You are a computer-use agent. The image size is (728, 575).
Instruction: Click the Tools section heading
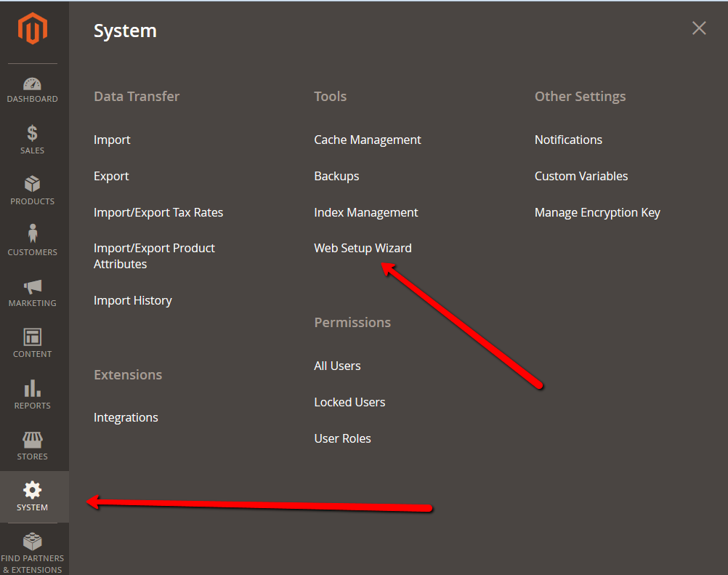[330, 96]
